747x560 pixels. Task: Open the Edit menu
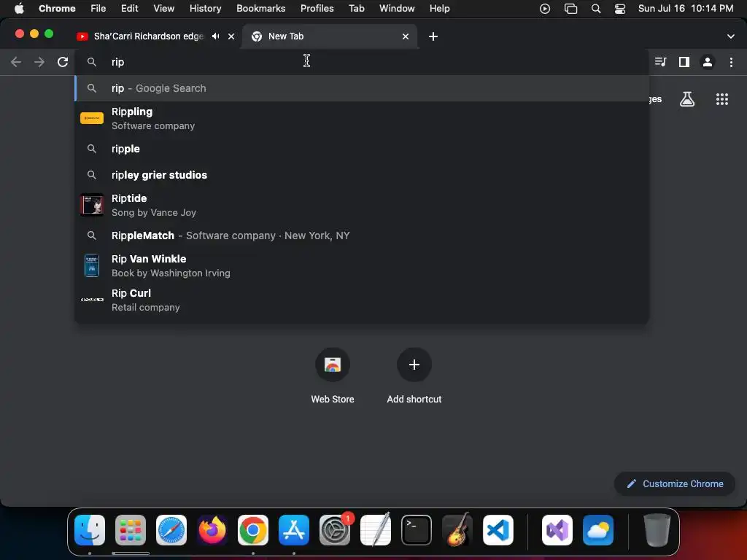129,9
